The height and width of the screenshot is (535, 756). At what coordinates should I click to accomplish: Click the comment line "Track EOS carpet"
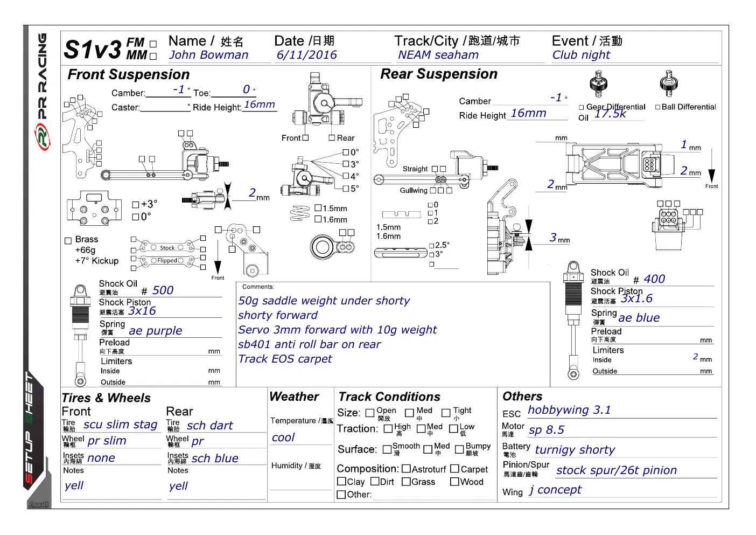point(285,359)
